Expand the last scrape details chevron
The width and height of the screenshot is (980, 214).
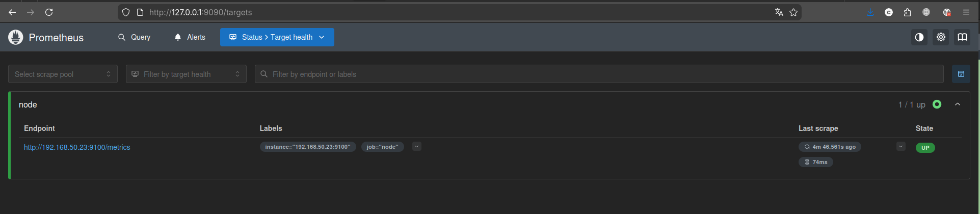coord(900,147)
